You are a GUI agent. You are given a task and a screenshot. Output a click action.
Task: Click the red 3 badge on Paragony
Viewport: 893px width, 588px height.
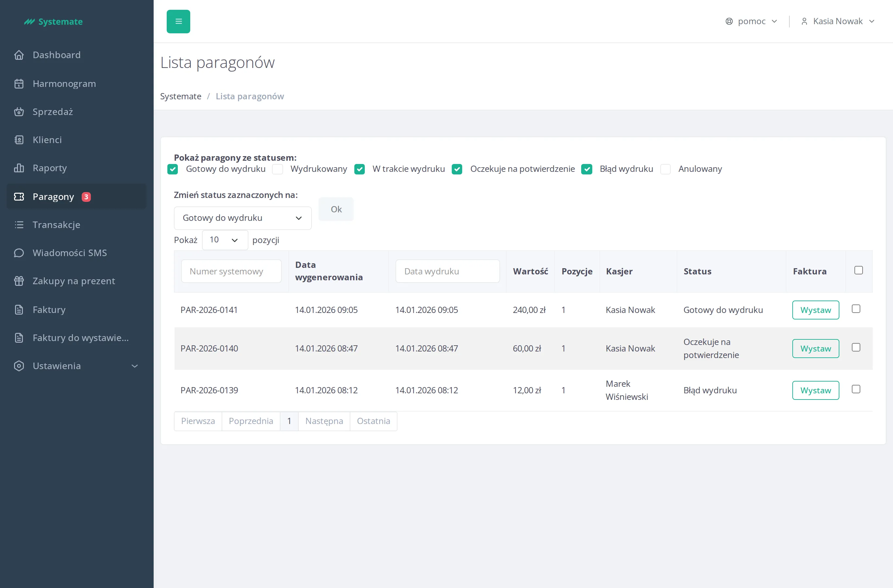86,197
